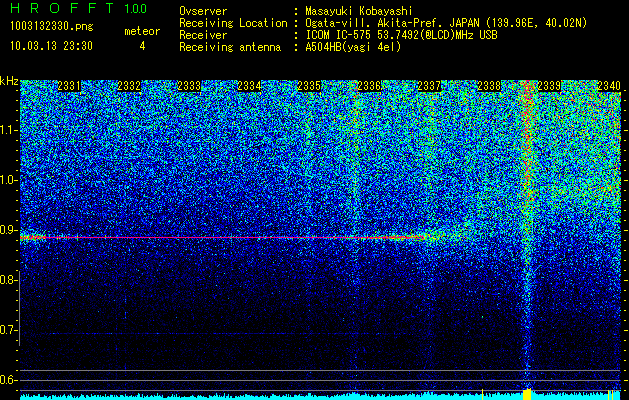Click the 0.8 frequency axis label
Viewport: 629px width, 400px height.
[x=8, y=280]
